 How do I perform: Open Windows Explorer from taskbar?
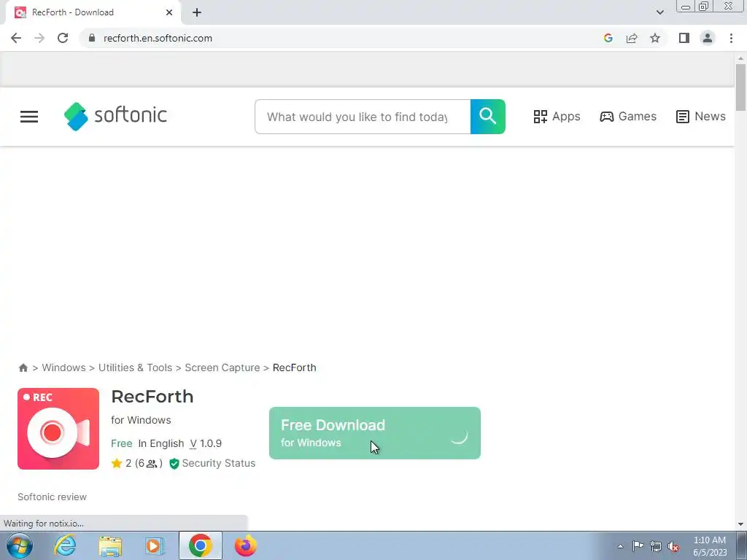click(x=110, y=545)
